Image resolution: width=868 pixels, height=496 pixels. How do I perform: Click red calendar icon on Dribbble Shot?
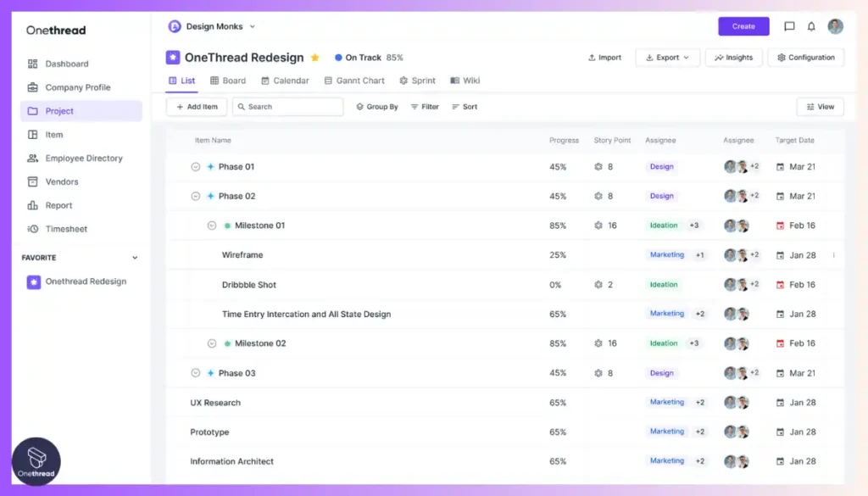coord(780,285)
